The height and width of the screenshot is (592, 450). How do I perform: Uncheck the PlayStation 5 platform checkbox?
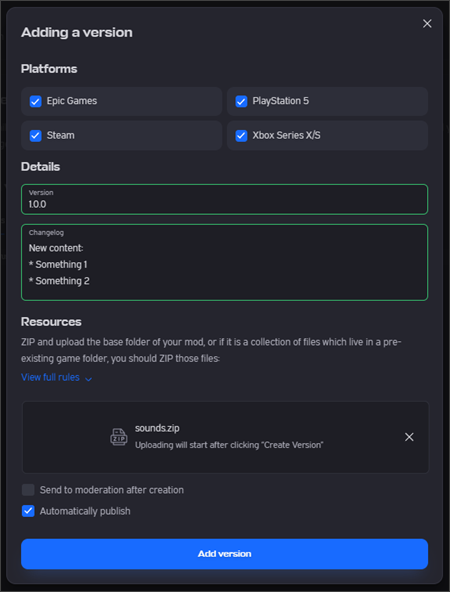[241, 101]
